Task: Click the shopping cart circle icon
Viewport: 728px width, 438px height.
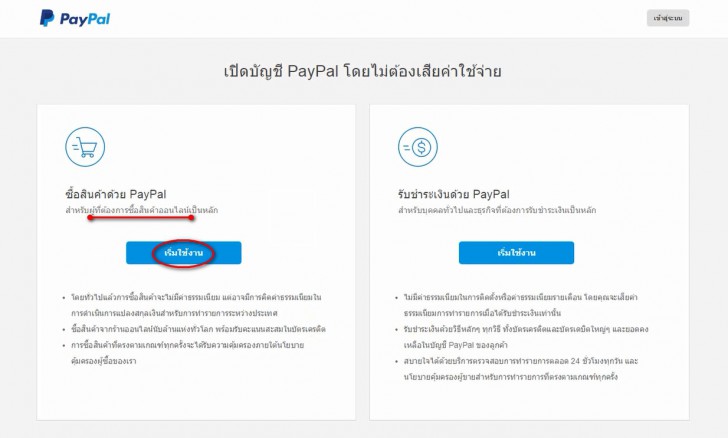Action: (85, 147)
